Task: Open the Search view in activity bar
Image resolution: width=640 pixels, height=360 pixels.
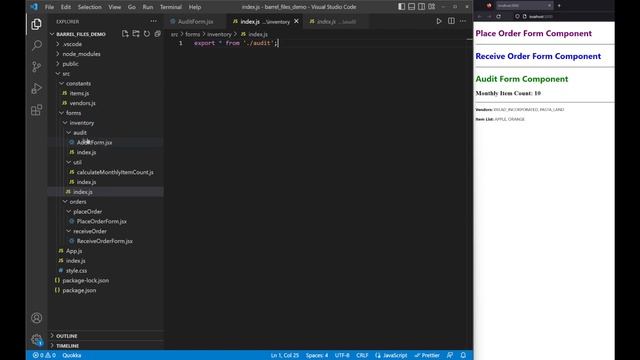Action: pyautogui.click(x=36, y=45)
